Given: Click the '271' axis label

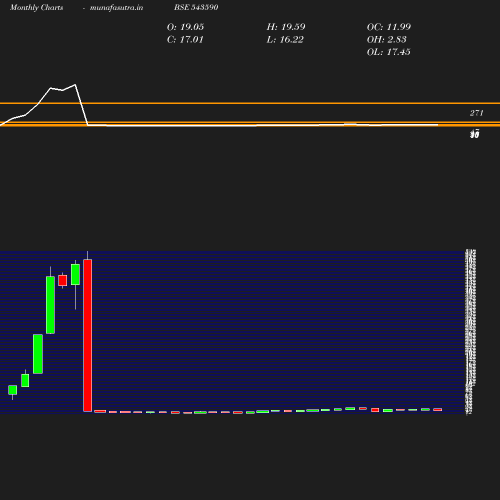Looking at the screenshot, I should click(x=477, y=113).
